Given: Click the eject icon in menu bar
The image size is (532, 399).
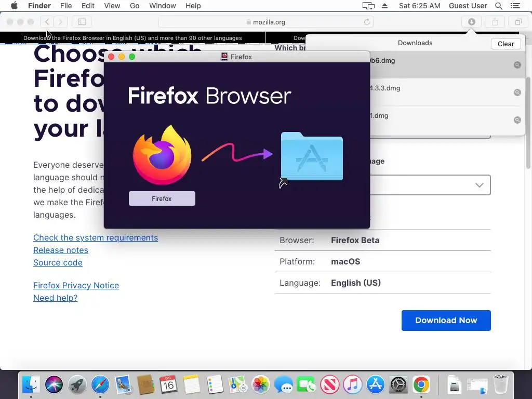Looking at the screenshot, I should click(x=384, y=6).
